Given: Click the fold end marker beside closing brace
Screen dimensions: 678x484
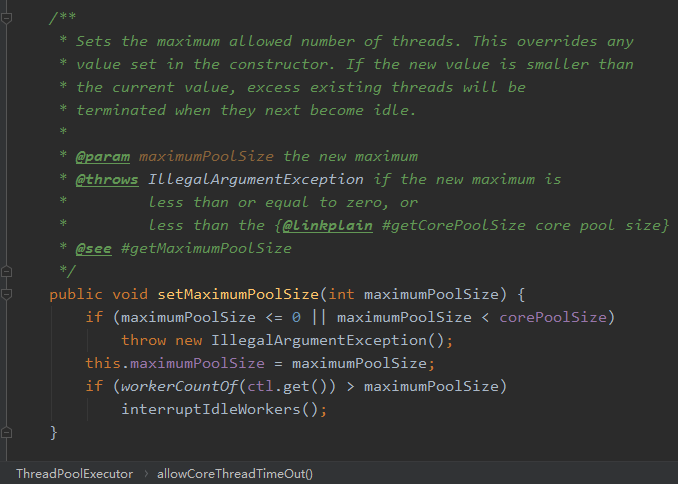Looking at the screenshot, I should pyautogui.click(x=6, y=432).
